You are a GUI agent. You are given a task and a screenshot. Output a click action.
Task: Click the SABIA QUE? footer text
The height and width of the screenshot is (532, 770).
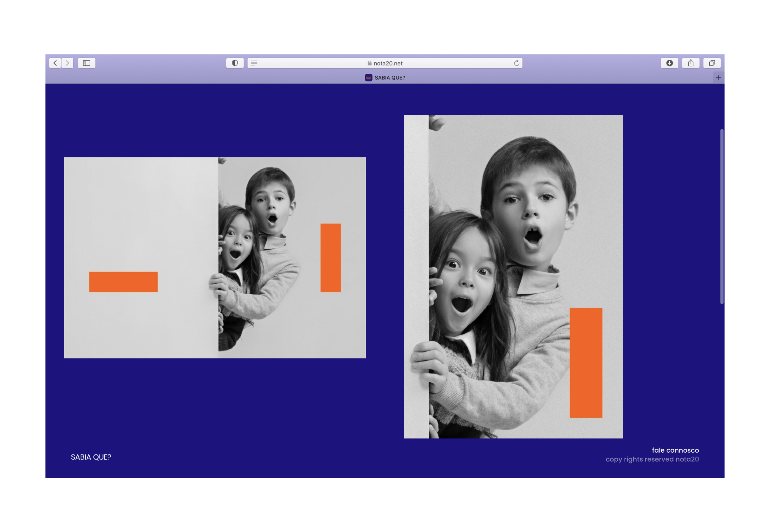pyautogui.click(x=91, y=457)
